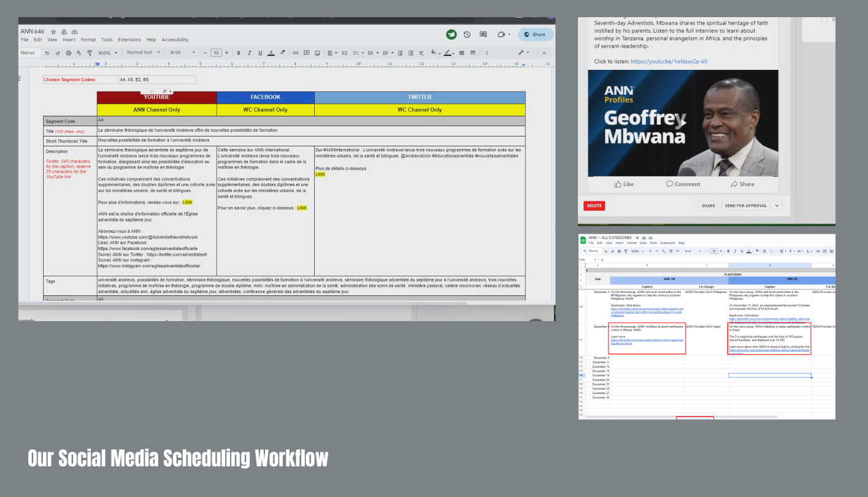Toggle italic formatting in the Docs toolbar
This screenshot has height=497, width=868.
tap(250, 53)
